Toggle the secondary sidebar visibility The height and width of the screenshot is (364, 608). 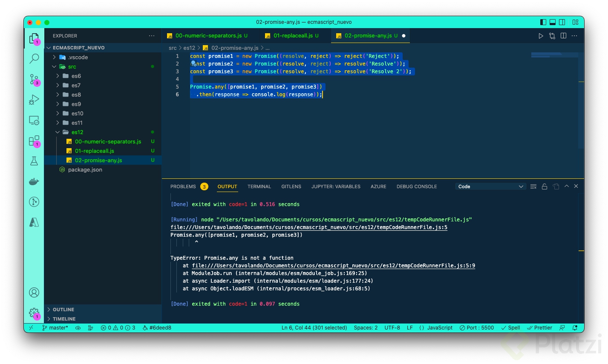click(562, 22)
